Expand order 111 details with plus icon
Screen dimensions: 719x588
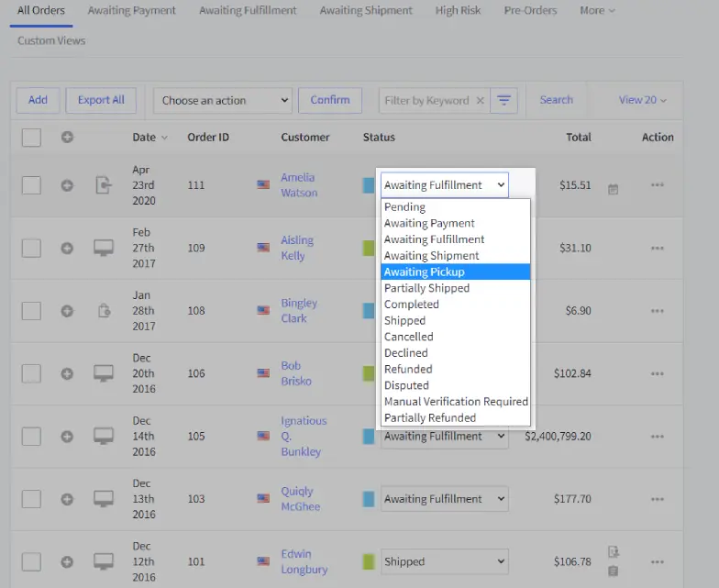(67, 185)
